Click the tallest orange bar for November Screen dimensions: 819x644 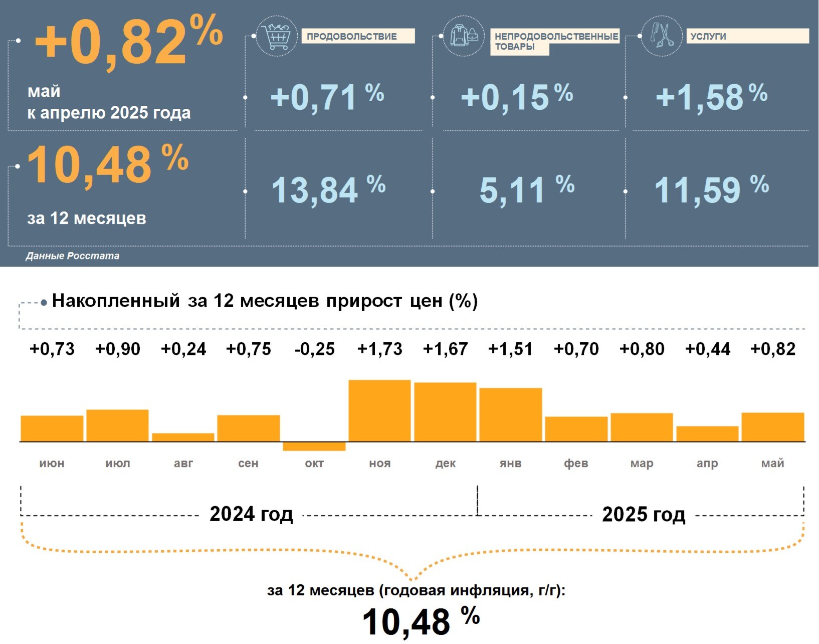[379, 411]
